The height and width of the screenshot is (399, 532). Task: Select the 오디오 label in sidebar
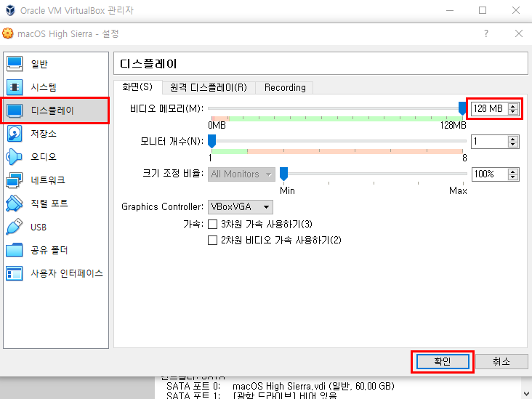[x=44, y=157]
